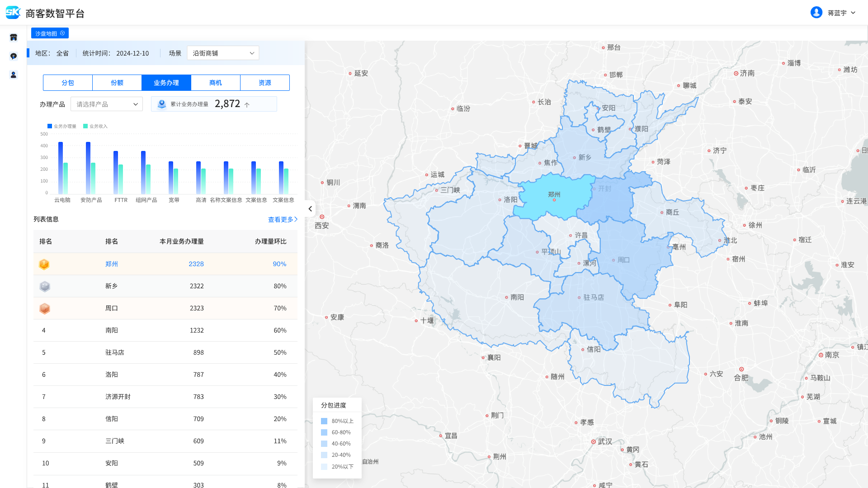Close the 沙盘地图 tab with x icon
868x488 pixels.
click(62, 33)
